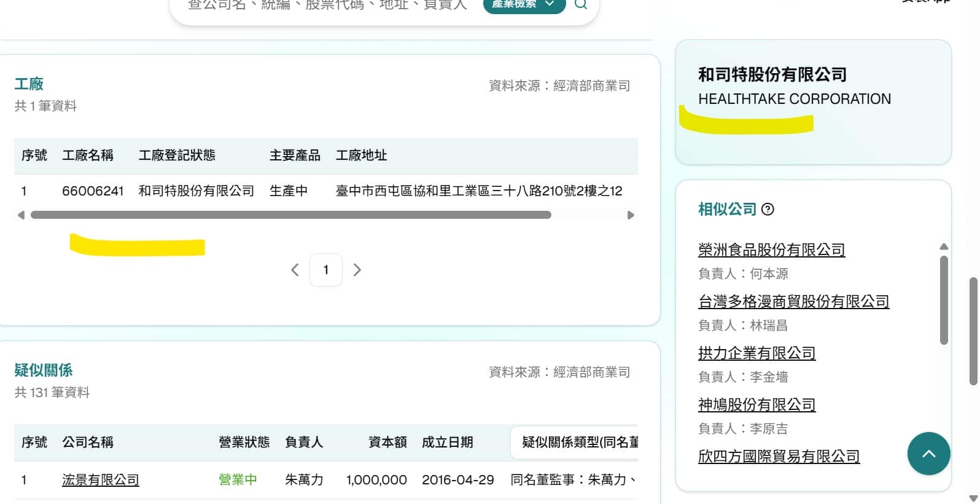Click the 相似公司 help question icon
The width and height of the screenshot is (980, 504).
[768, 210]
